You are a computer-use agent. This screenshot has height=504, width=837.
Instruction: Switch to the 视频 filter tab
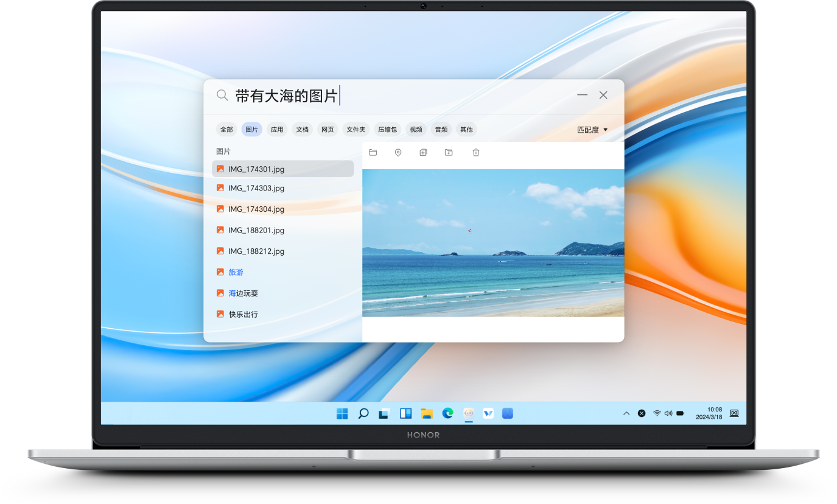pyautogui.click(x=416, y=129)
